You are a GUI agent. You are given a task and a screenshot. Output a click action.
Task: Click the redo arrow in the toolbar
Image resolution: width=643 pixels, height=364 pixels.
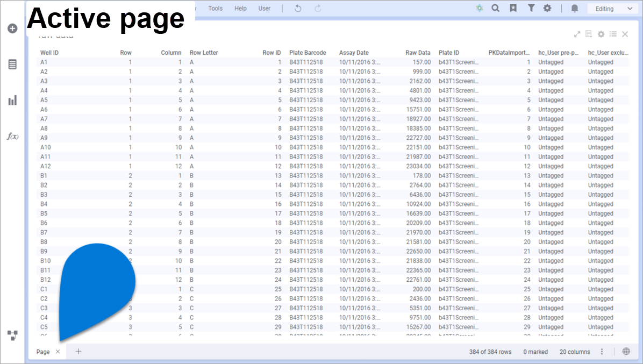318,8
